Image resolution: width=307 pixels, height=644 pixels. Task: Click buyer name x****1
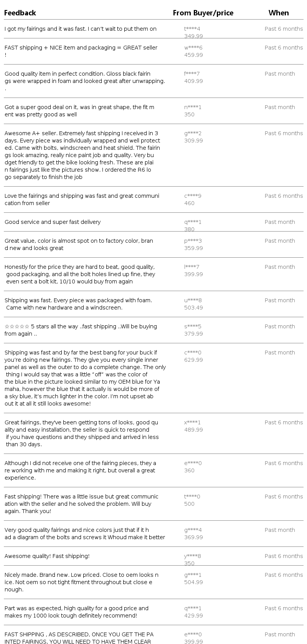(x=192, y=422)
